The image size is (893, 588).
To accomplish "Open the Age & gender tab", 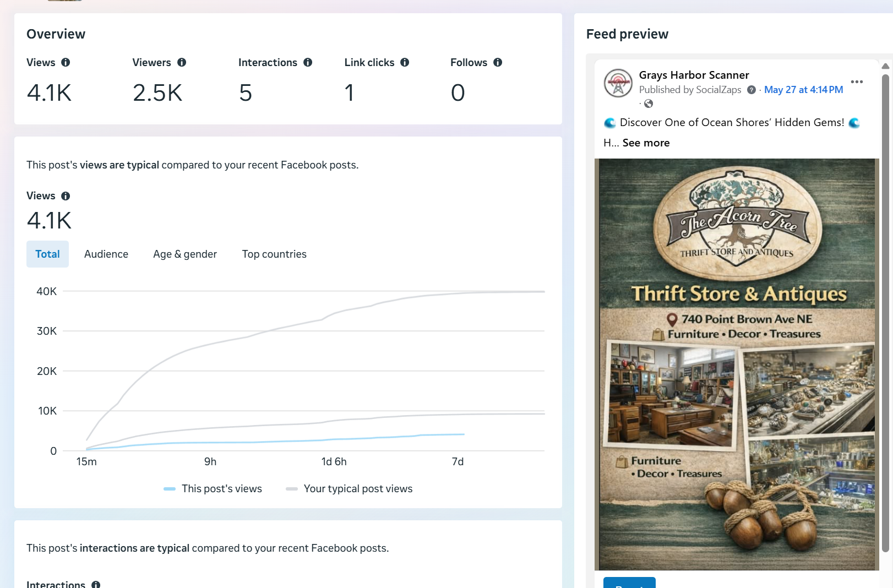I will 185,254.
